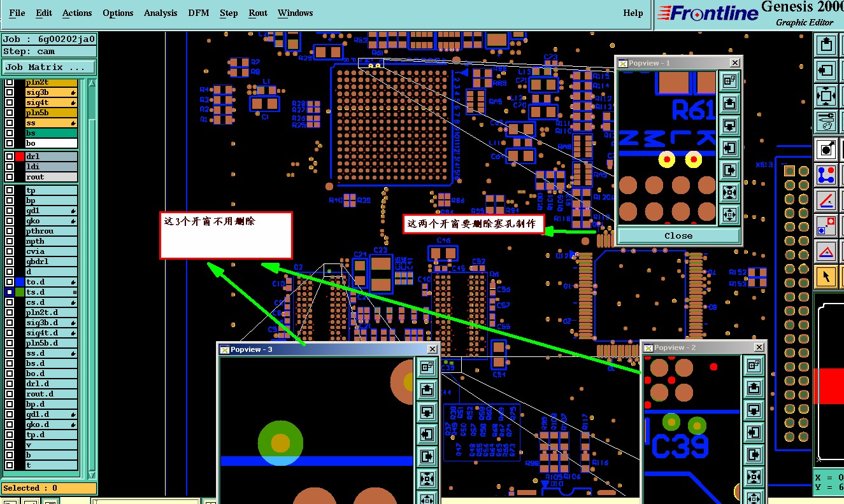Select the layer name ldi

51,167
